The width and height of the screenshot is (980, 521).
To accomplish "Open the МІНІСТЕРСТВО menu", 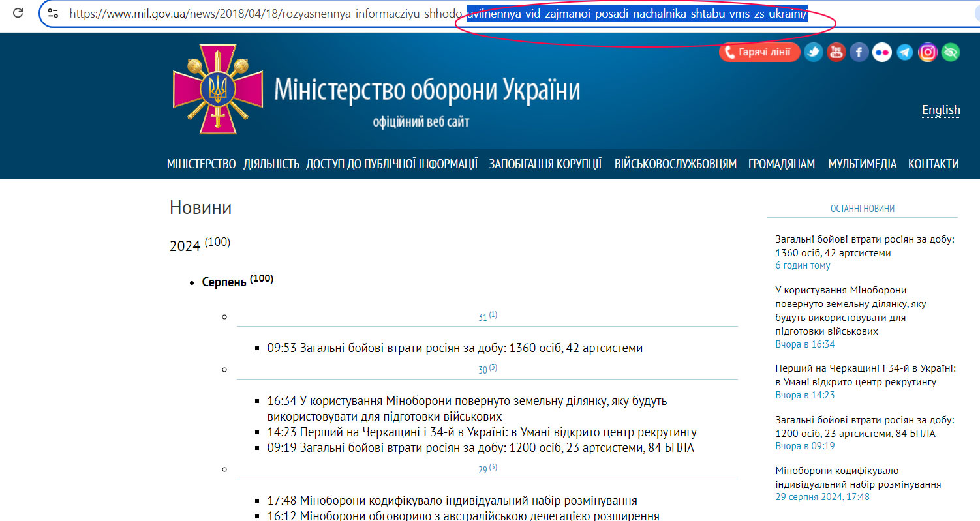I will pyautogui.click(x=201, y=164).
